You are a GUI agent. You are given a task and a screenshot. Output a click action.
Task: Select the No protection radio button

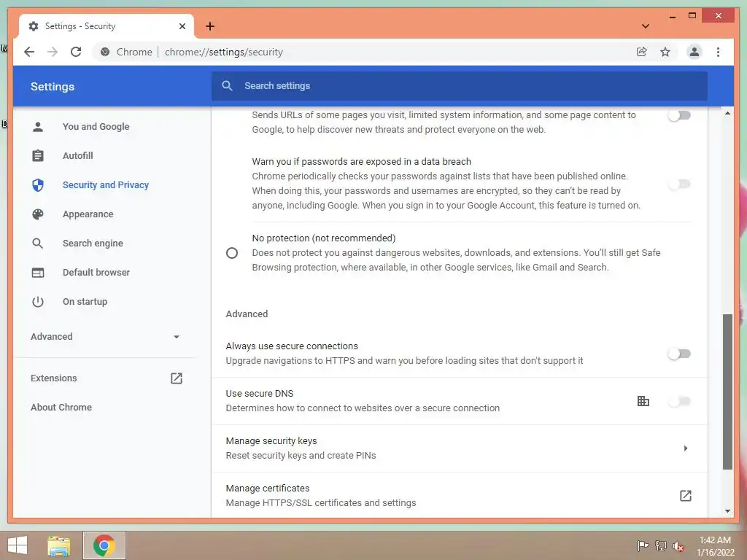tap(232, 253)
